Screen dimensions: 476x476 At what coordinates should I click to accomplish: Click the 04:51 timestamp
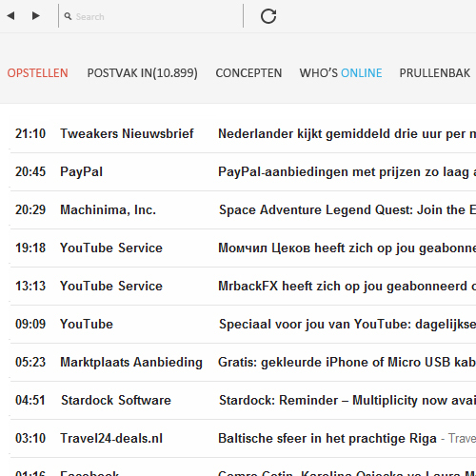coord(30,400)
